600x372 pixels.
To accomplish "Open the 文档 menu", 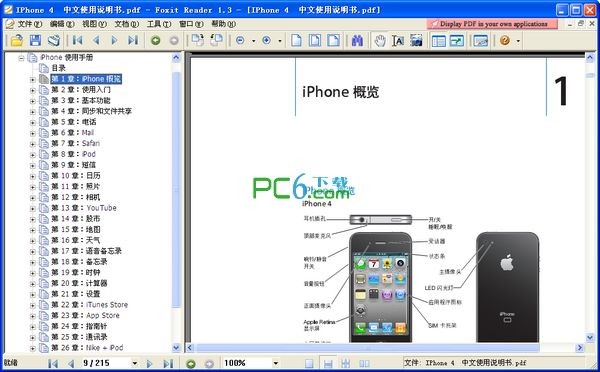I will click(127, 24).
